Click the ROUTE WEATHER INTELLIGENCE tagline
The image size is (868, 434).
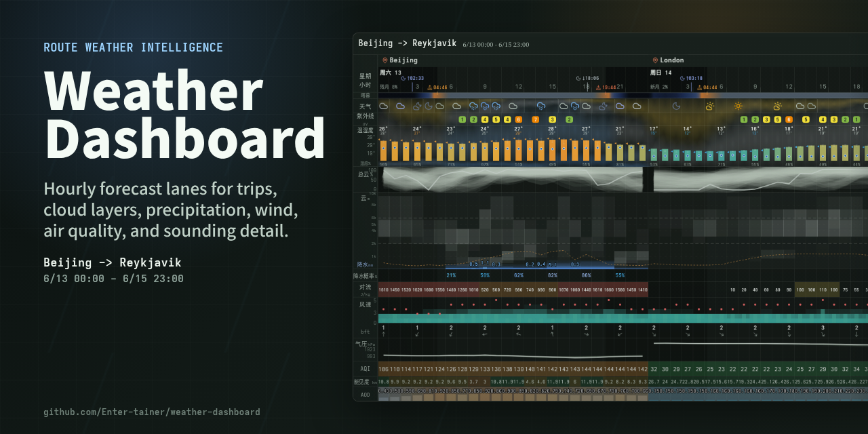pos(133,47)
